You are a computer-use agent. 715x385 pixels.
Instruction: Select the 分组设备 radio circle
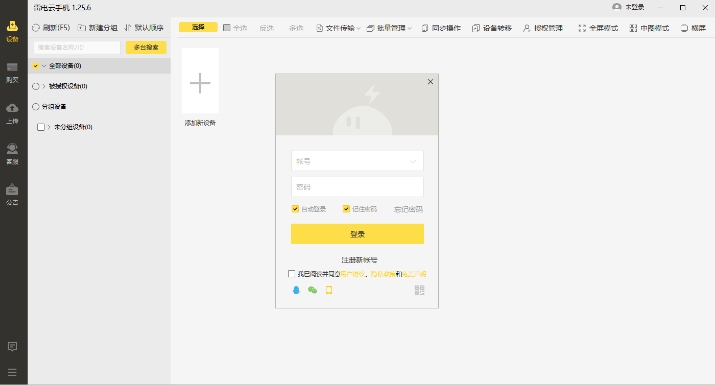point(36,107)
